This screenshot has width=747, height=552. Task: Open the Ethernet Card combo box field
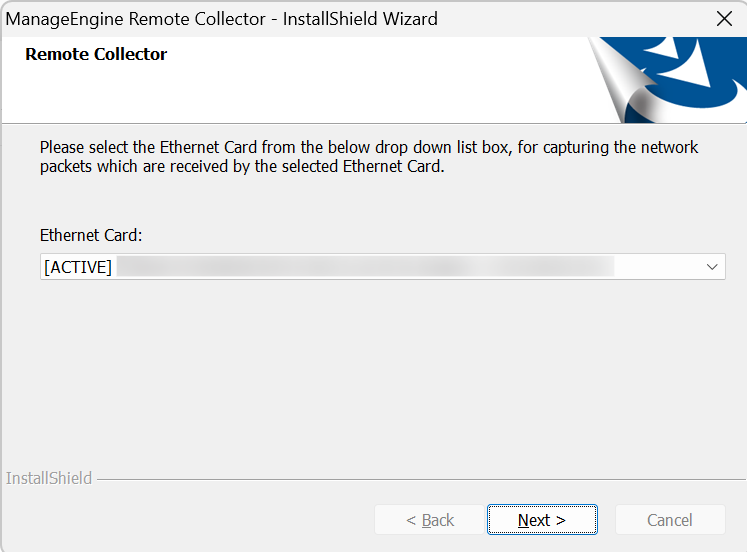pyautogui.click(x=383, y=267)
